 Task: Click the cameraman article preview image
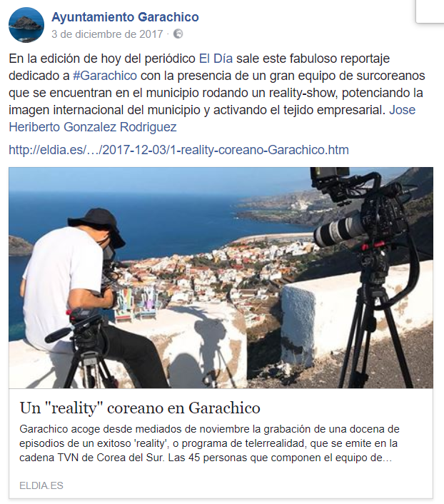point(221,278)
